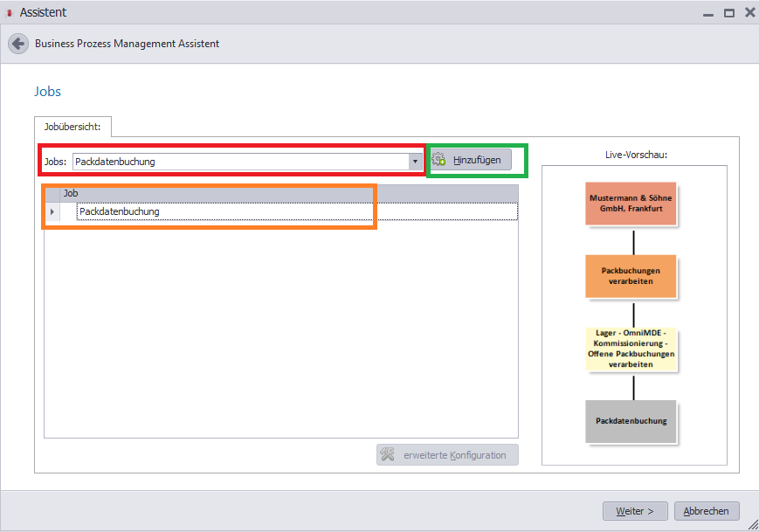Switch to the Jobübersicht tab
Image resolution: width=759 pixels, height=532 pixels.
click(x=72, y=127)
